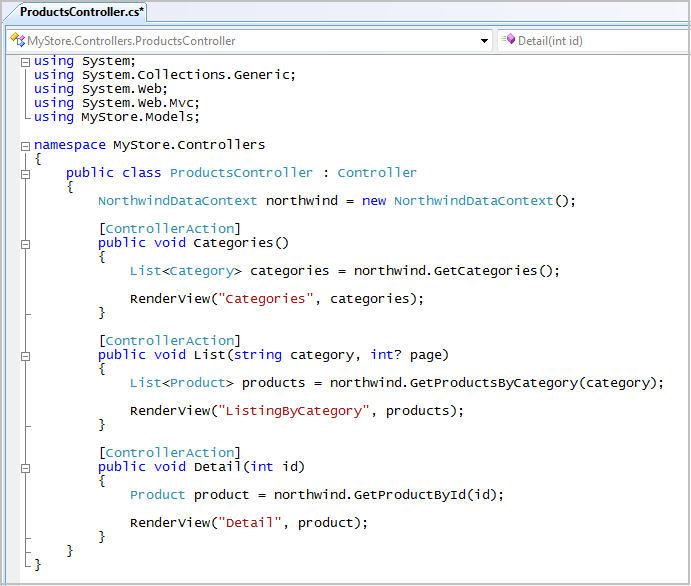Click the class icon beside MyStore.Controllers.ProductsController
This screenshot has height=586, width=691.
tap(18, 40)
